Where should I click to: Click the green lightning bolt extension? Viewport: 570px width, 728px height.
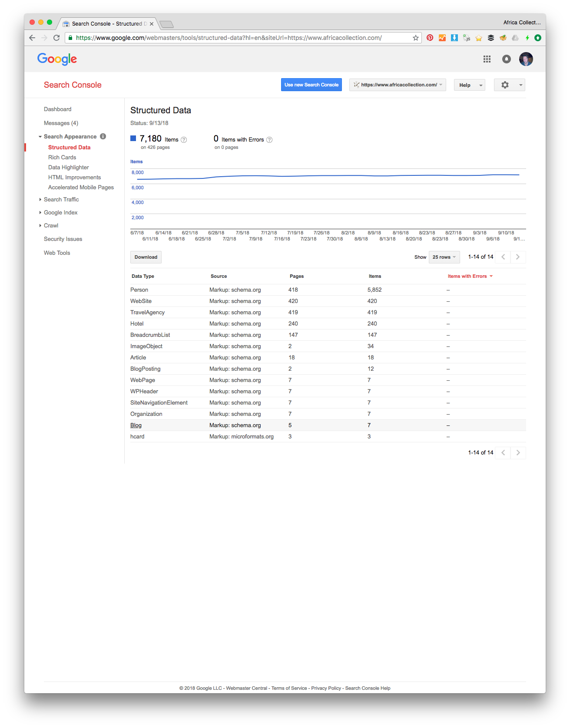point(527,38)
